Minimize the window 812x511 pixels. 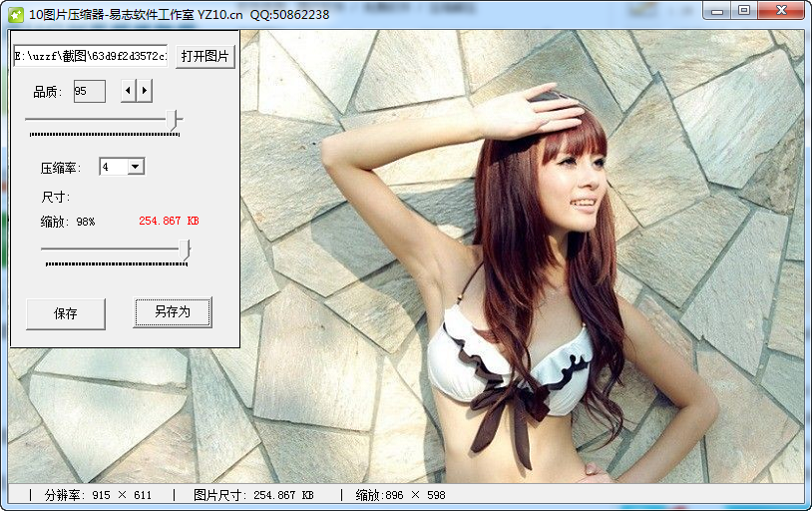coord(717,11)
